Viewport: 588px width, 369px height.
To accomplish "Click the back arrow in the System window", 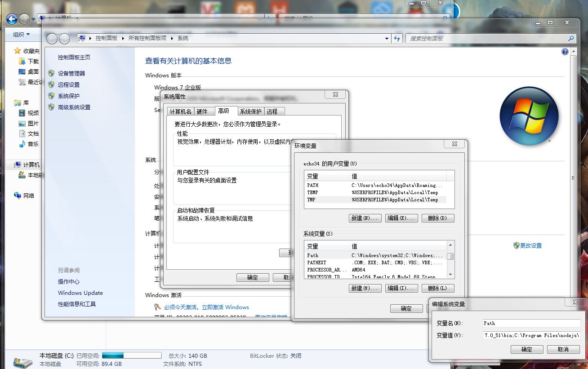I will click(52, 39).
